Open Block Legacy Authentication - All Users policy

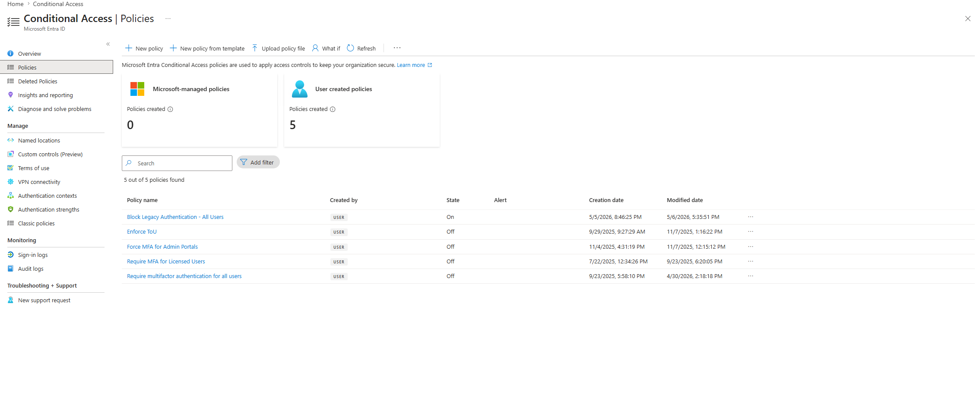pos(175,217)
